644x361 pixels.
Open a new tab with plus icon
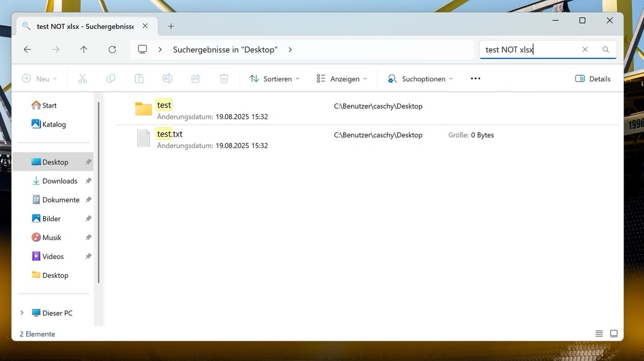coord(171,26)
